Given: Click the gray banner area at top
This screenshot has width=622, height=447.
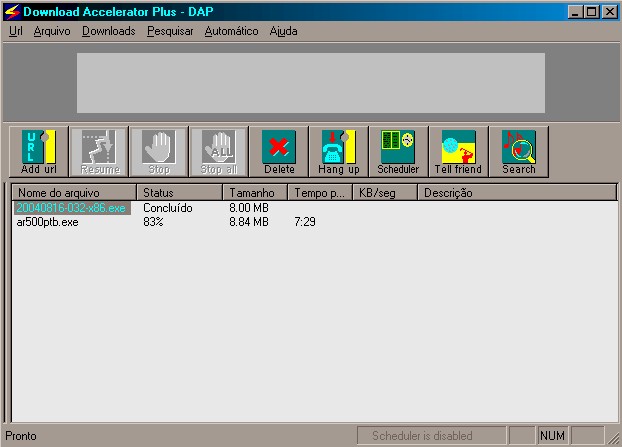Looking at the screenshot, I should pyautogui.click(x=311, y=83).
